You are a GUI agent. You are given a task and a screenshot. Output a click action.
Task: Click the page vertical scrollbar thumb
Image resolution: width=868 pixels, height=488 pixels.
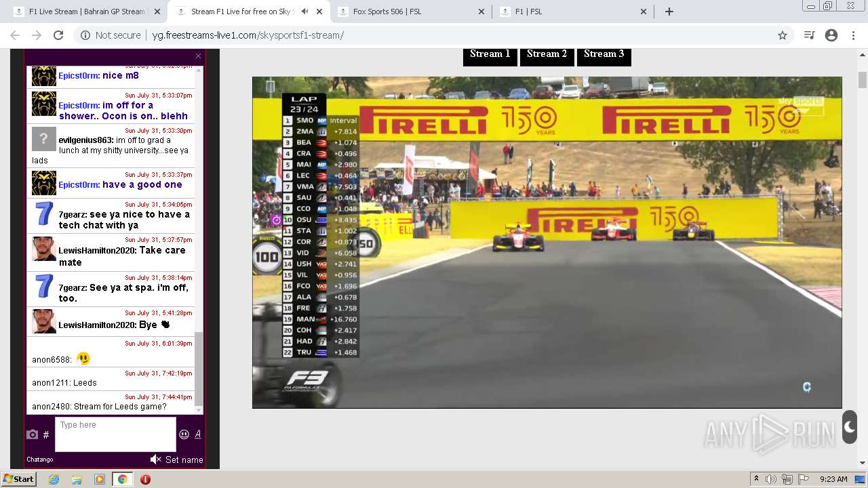(x=863, y=80)
